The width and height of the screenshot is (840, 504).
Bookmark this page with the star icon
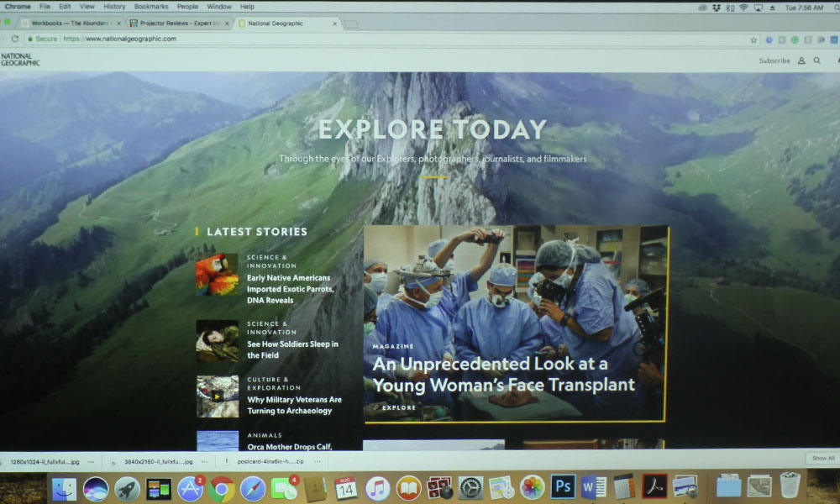[753, 39]
